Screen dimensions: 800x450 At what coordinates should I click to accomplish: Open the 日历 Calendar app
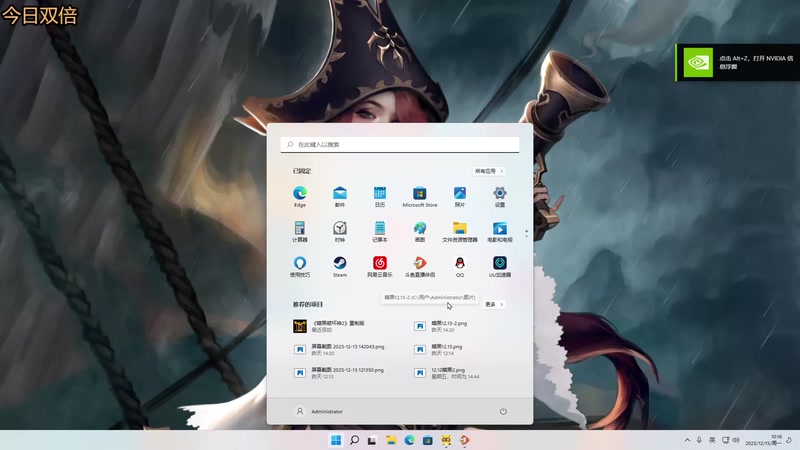(x=380, y=196)
